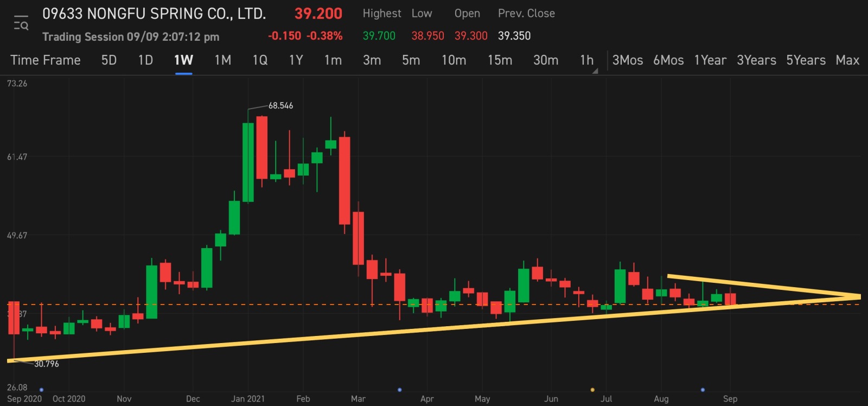Click the Highest value 39.700

[379, 36]
